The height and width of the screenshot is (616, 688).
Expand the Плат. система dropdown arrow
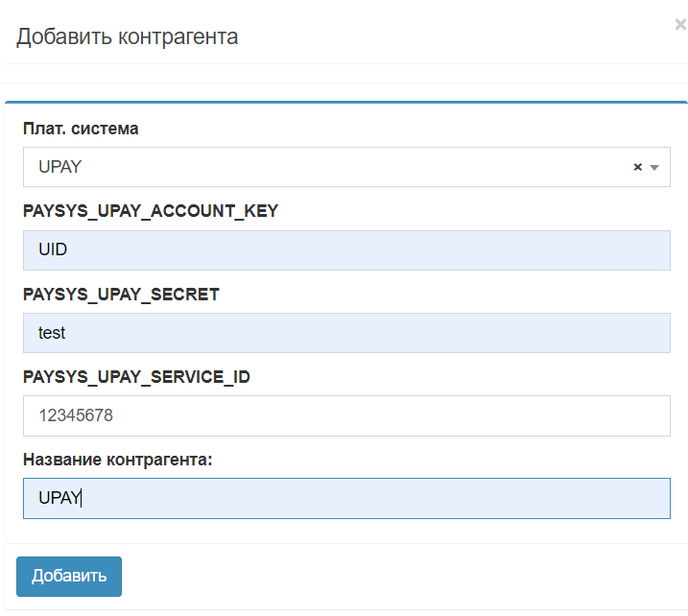tap(654, 167)
